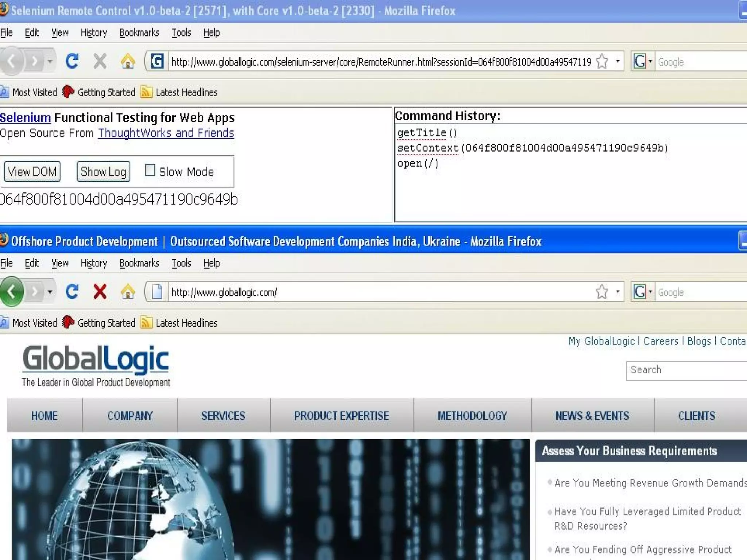Open SERVICES tab on GlobalLogic navigation
The height and width of the screenshot is (560, 747).
coord(223,416)
